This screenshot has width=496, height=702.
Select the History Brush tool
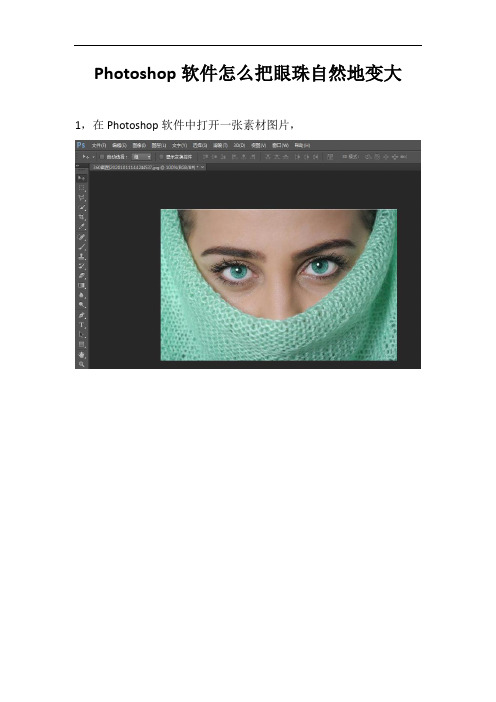point(81,266)
